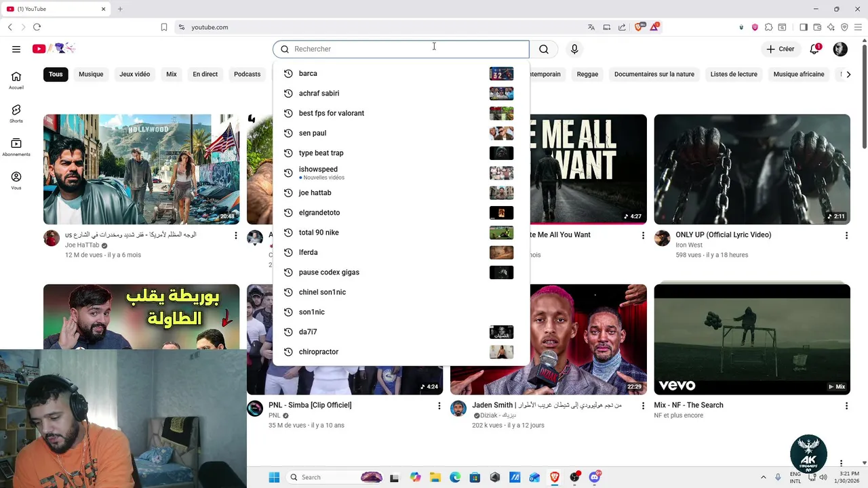This screenshot has width=868, height=488.
Task: Select the En direct filter chip
Action: pyautogui.click(x=205, y=74)
